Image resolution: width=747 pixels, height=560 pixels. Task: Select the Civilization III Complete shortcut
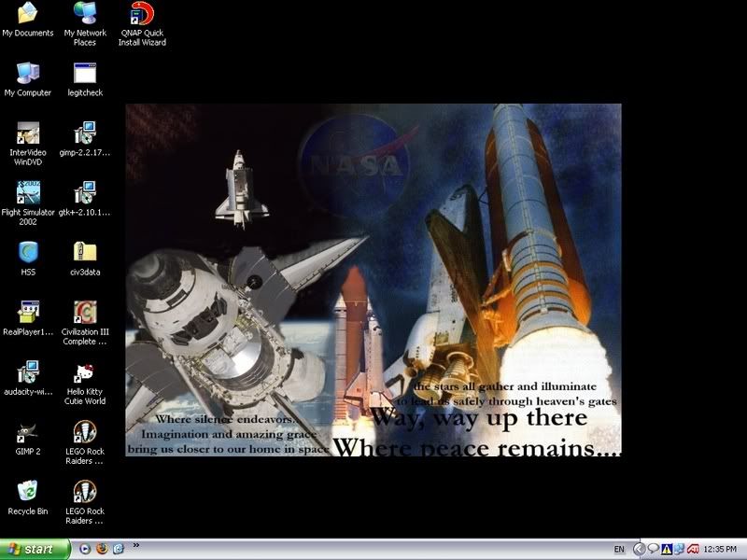pyautogui.click(x=85, y=323)
